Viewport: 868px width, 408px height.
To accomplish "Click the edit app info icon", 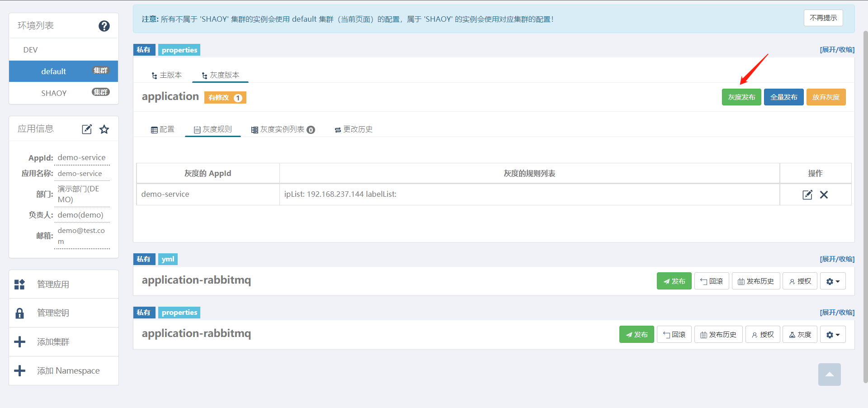I will pyautogui.click(x=87, y=129).
